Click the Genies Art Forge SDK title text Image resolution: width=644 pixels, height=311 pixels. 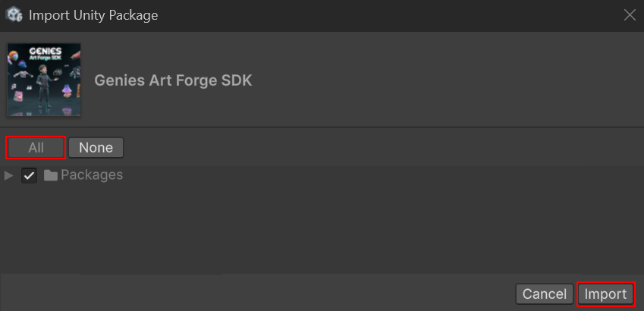tap(173, 80)
